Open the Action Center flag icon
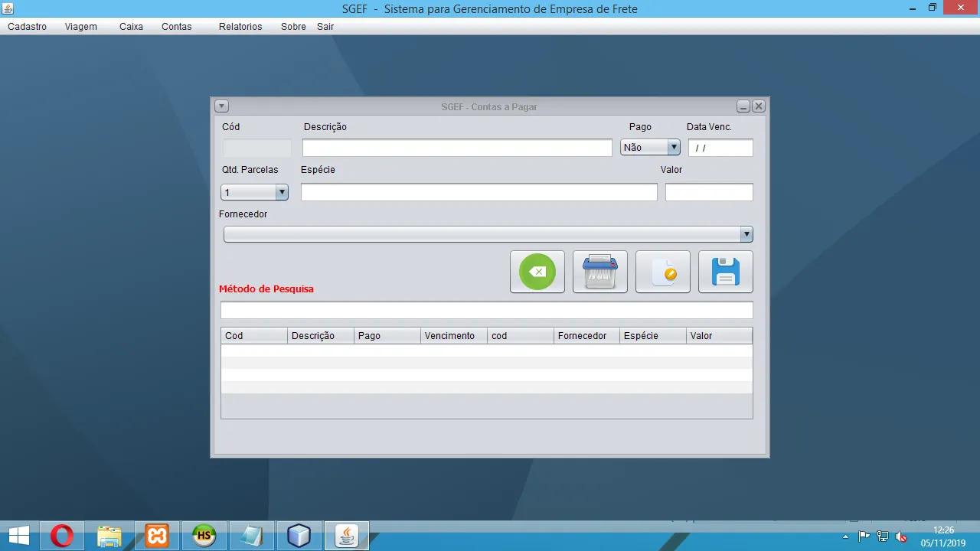Screen dimensions: 980x551 (864, 536)
